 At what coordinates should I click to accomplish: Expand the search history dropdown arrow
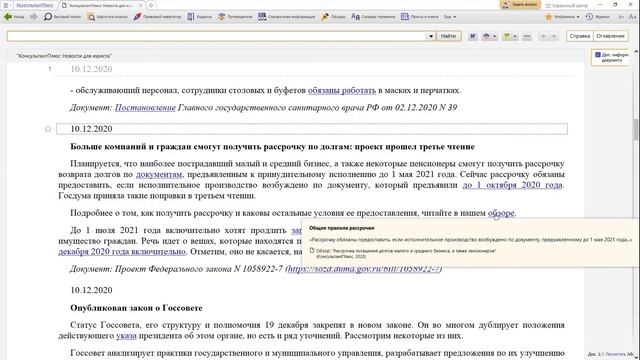click(x=431, y=36)
